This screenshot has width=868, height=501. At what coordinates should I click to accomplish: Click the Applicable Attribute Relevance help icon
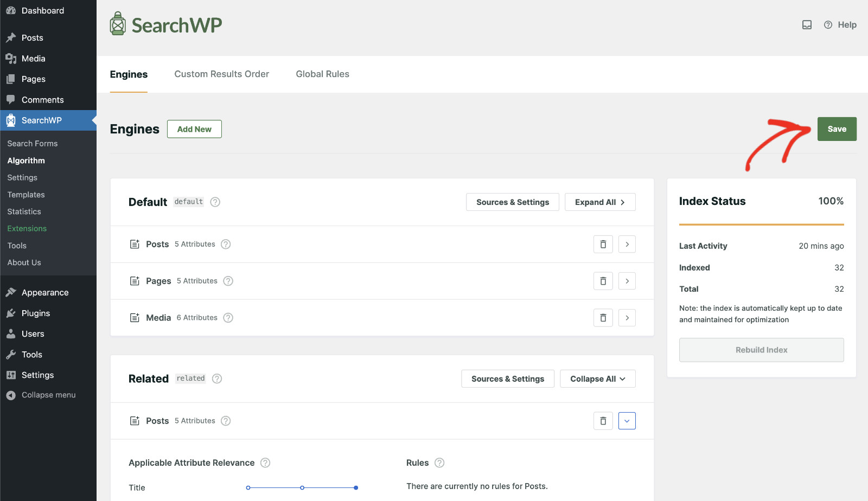(265, 463)
